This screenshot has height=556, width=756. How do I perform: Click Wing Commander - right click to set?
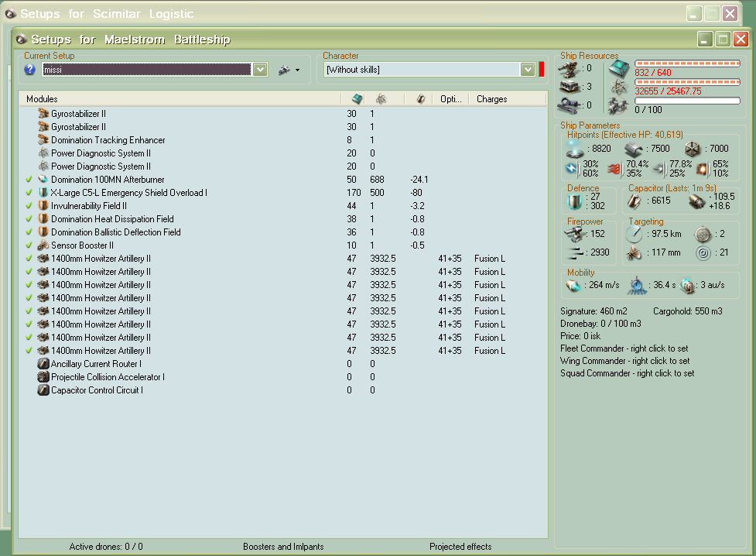coord(625,361)
